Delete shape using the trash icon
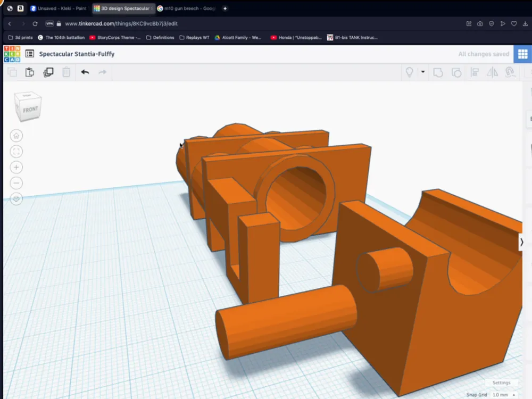 click(66, 71)
